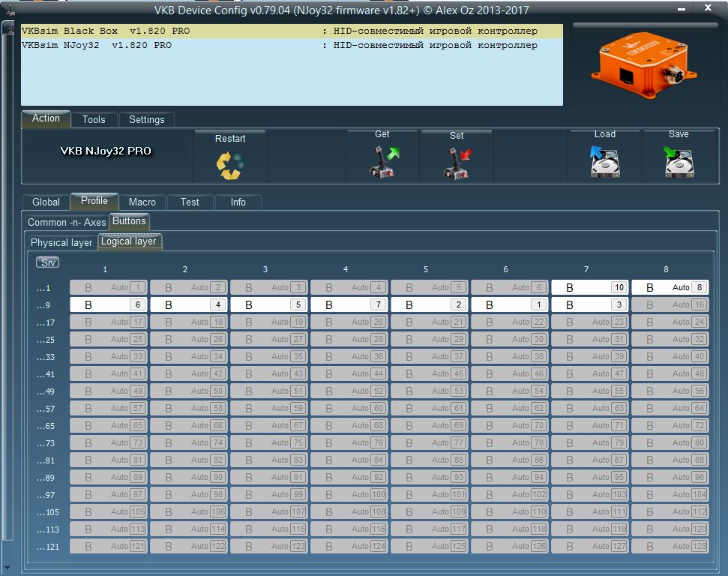Open the Tools tab
The image size is (728, 576).
[94, 119]
